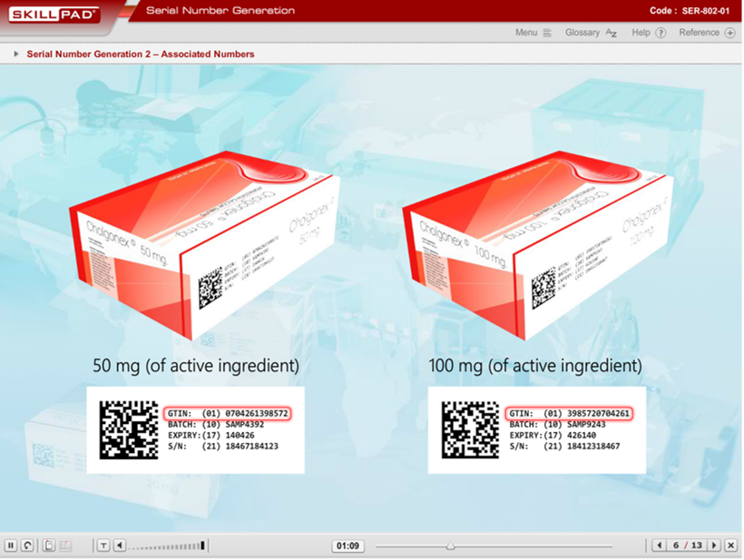Viewport: 744px width, 560px height.
Task: Toggle the text transcript (T) button
Action: click(103, 545)
